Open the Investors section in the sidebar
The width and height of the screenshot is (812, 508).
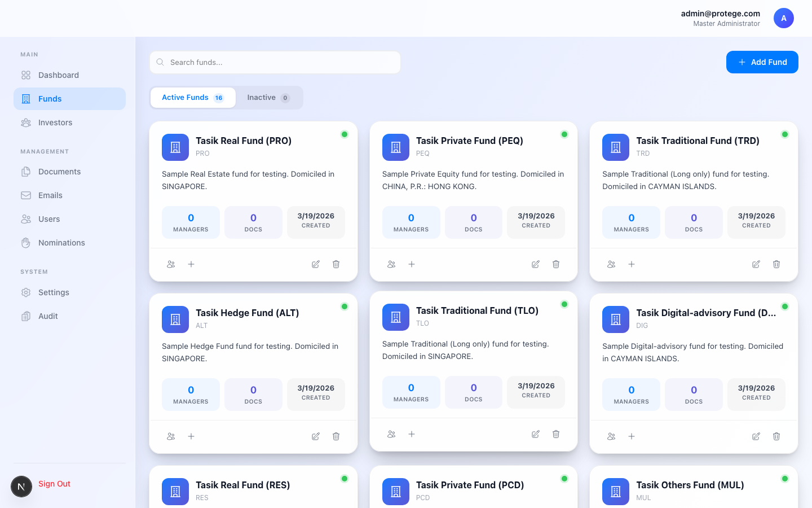pyautogui.click(x=55, y=122)
